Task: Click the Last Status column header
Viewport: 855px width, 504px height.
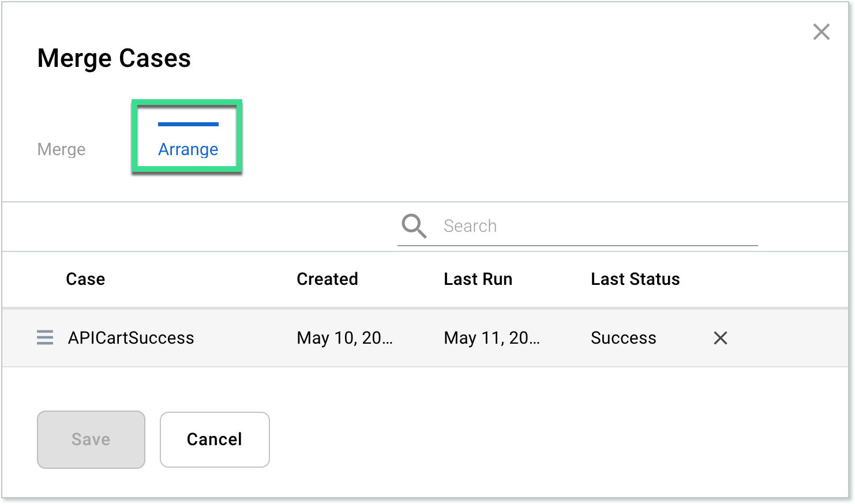Action: click(x=635, y=279)
